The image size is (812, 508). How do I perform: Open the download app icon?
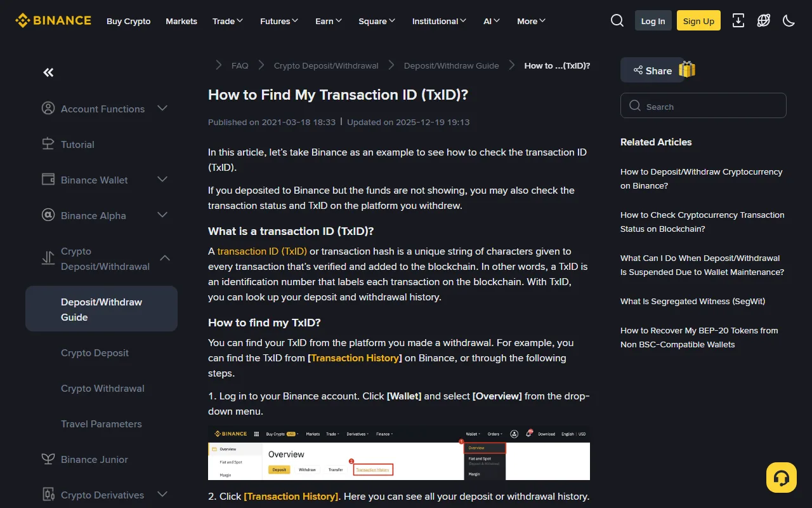coord(738,21)
